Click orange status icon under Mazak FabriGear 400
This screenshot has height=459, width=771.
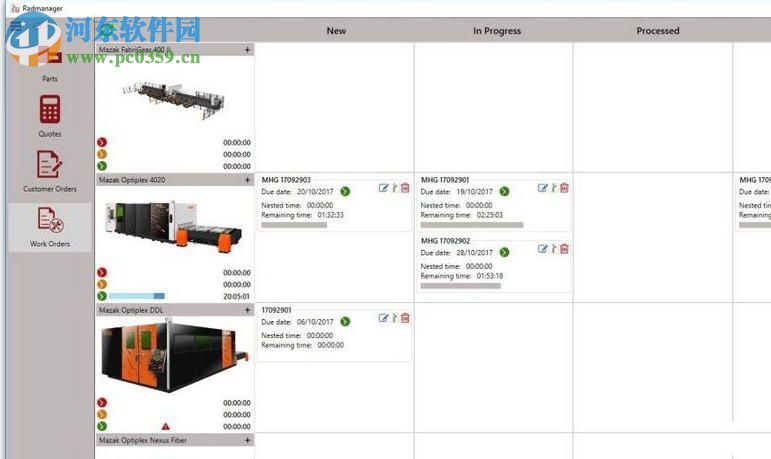(x=102, y=154)
